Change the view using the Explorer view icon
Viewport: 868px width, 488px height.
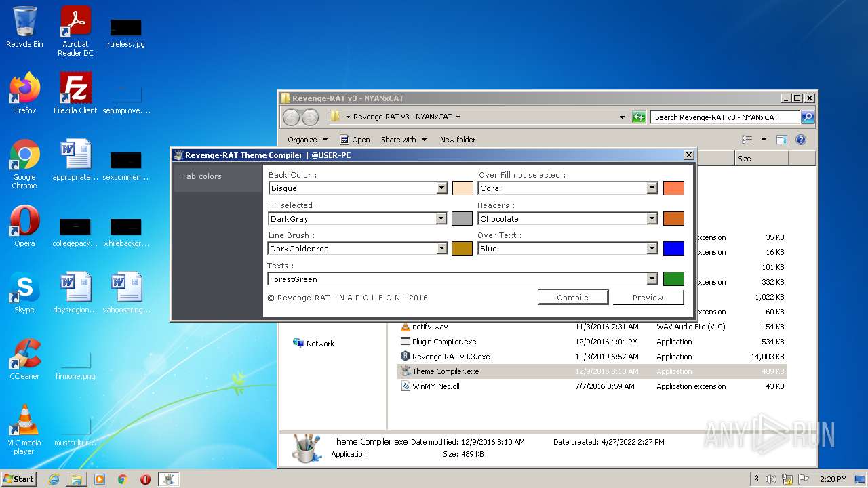point(747,140)
